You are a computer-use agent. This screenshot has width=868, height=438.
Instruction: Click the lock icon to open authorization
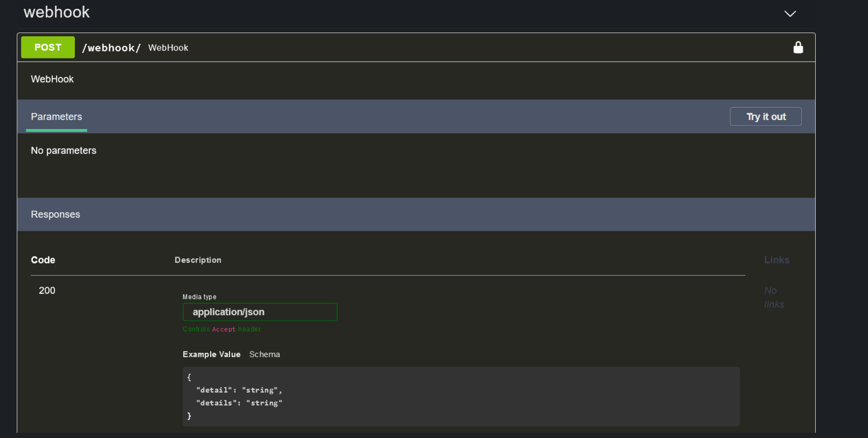tap(798, 47)
